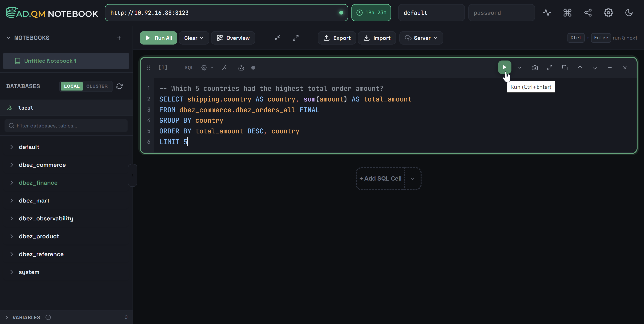644x324 pixels.
Task: Move cell up with arrow icon
Action: [x=580, y=68]
